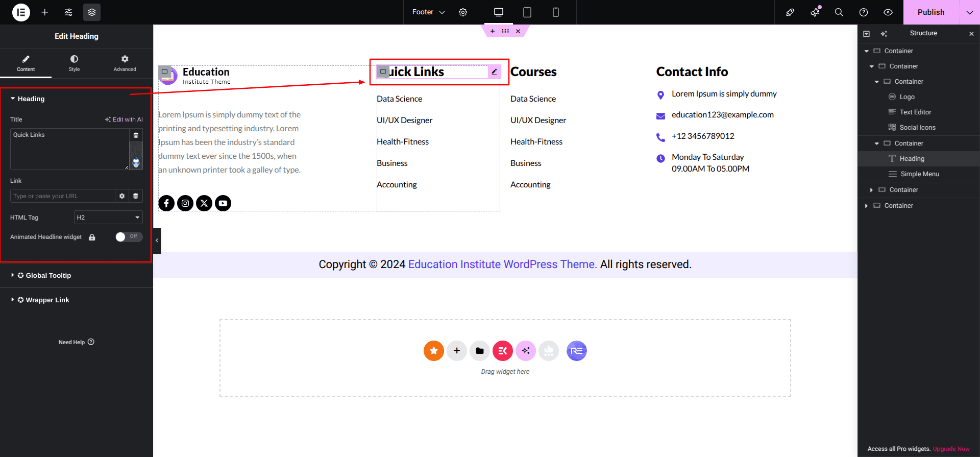The image size is (980, 457).
Task: Click the Upgrade Now link
Action: tap(951, 449)
